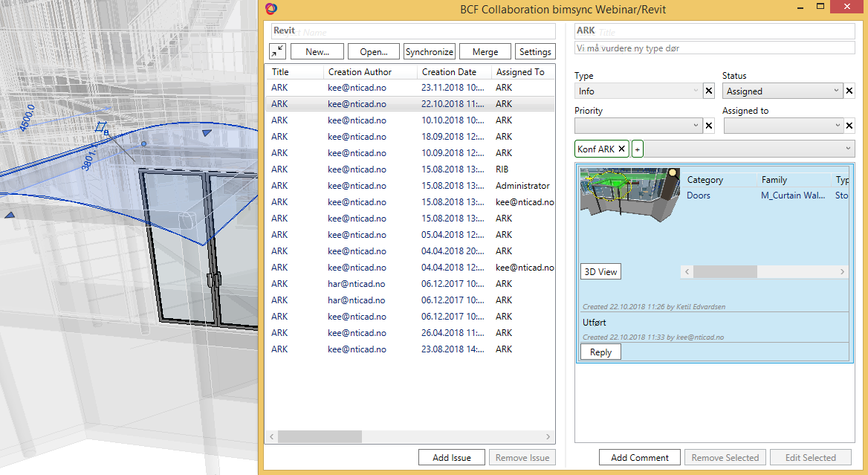Image resolution: width=868 pixels, height=475 pixels.
Task: Click Add Issue at the bottom
Action: (451, 456)
